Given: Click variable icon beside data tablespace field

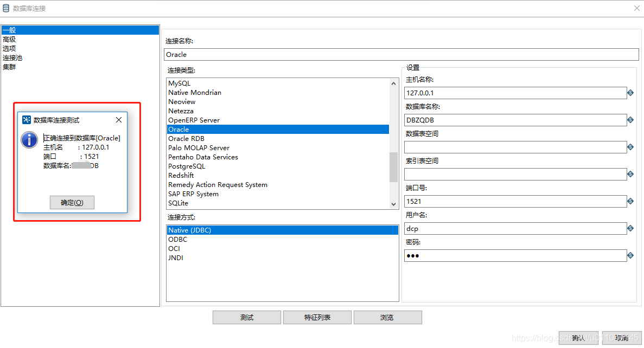Looking at the screenshot, I should pos(630,147).
